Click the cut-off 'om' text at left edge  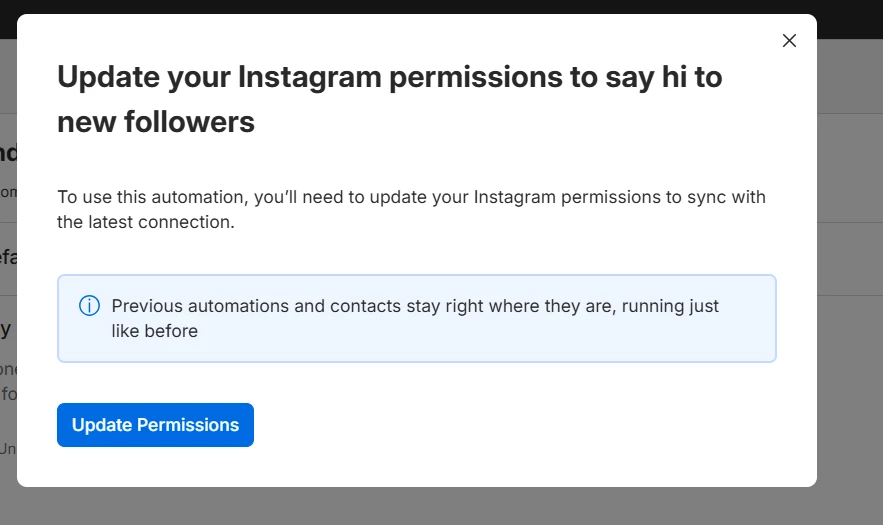click(8, 191)
